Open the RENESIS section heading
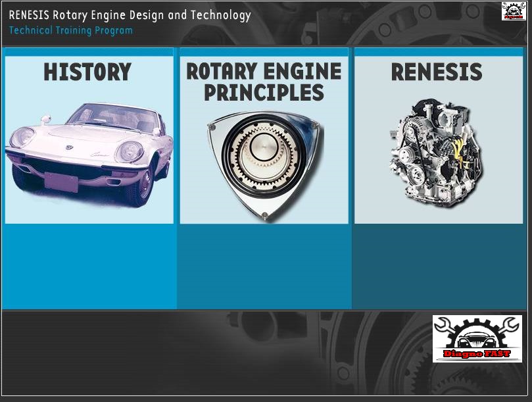 pyautogui.click(x=437, y=72)
